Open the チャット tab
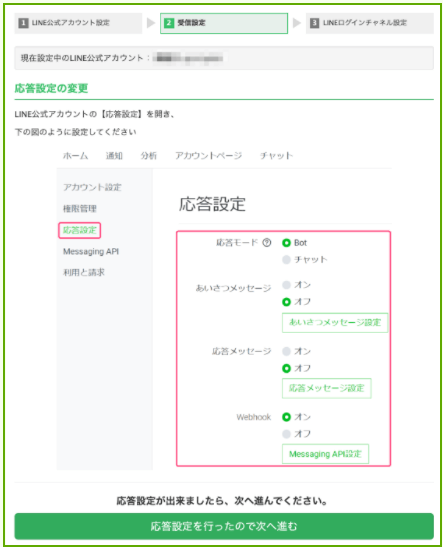The height and width of the screenshot is (547, 443). 276,156
